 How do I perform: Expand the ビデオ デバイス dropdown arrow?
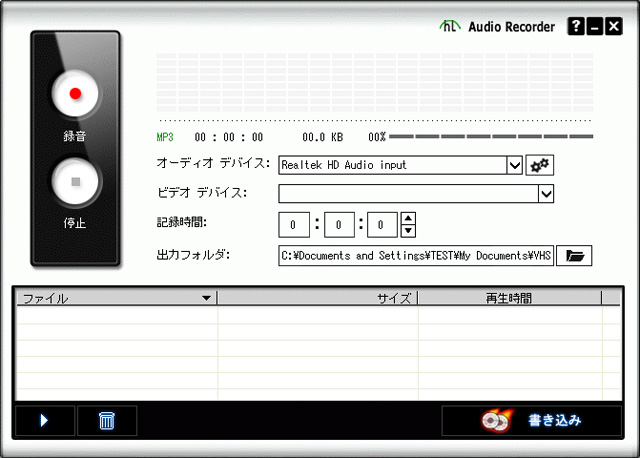point(546,194)
